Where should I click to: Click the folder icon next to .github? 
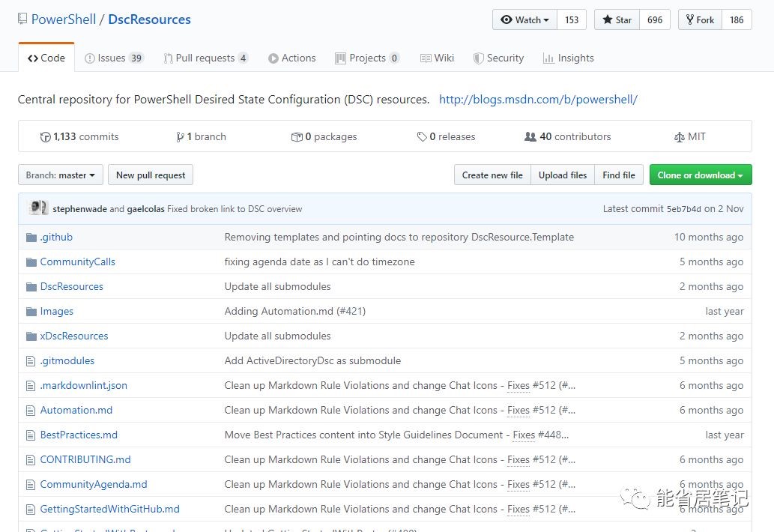31,238
